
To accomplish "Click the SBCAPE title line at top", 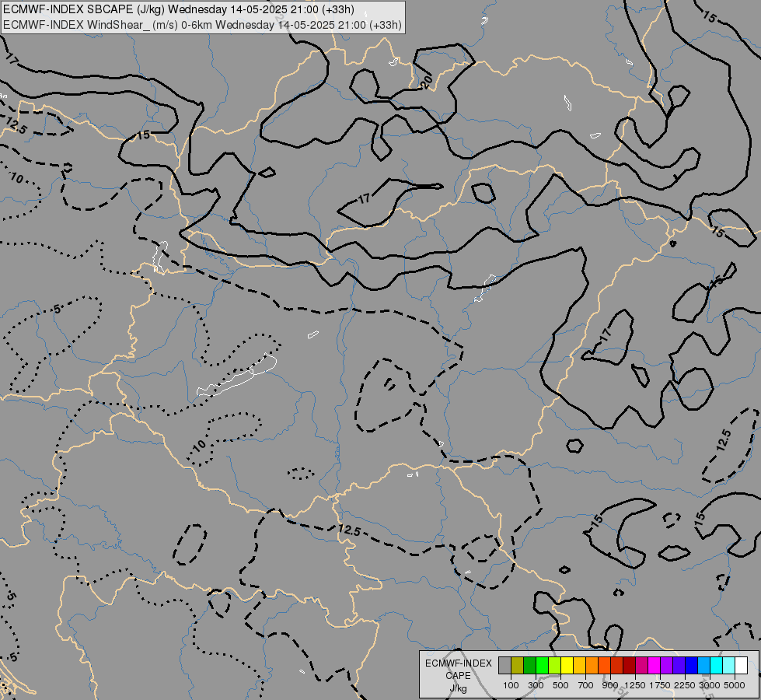I will 179,9.
